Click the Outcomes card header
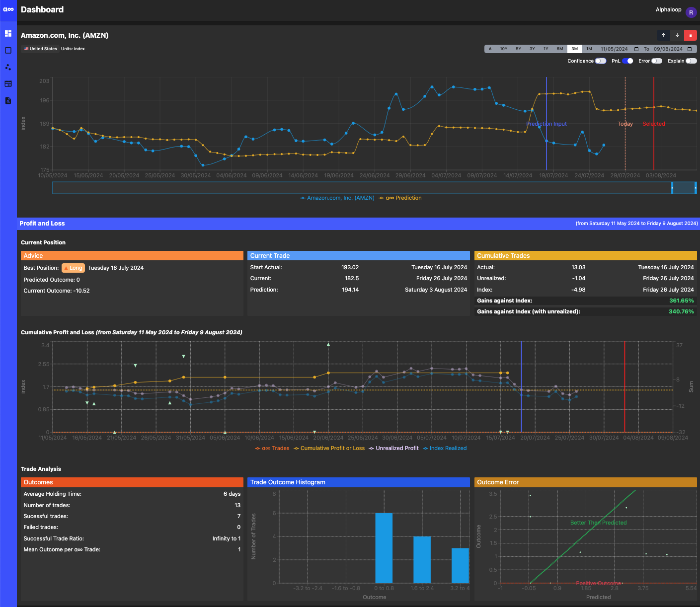Viewport: 700px width, 607px height. 132,482
